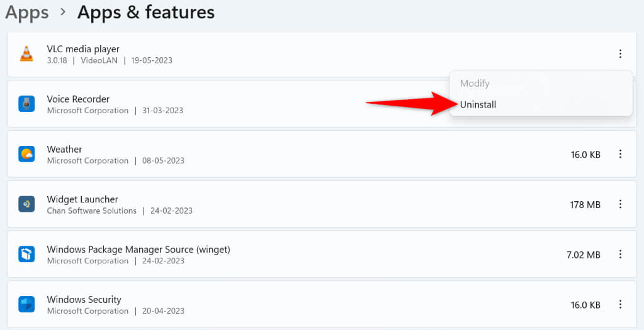644x330 pixels.
Task: Click the VLC media player cone icon
Action: pos(26,54)
